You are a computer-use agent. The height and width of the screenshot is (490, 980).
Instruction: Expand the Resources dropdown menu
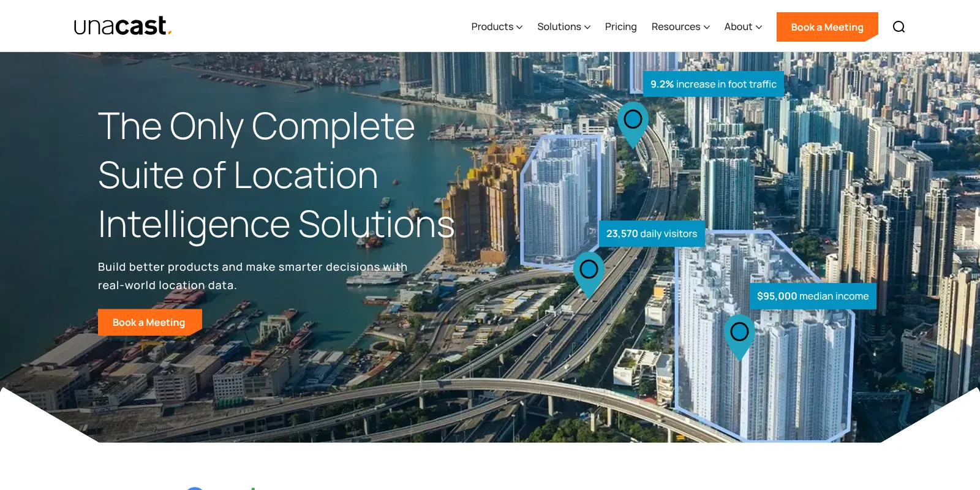coord(680,27)
